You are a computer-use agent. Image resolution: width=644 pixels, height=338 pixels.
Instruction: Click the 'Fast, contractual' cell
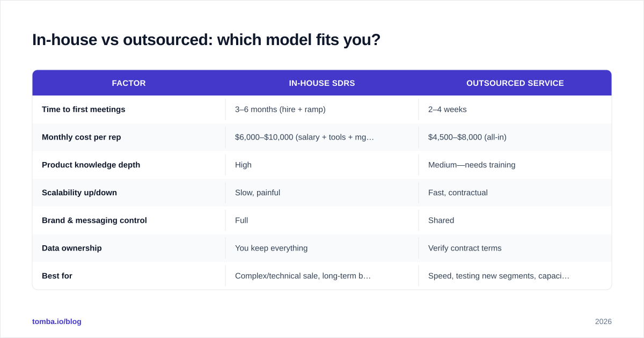[515, 193]
